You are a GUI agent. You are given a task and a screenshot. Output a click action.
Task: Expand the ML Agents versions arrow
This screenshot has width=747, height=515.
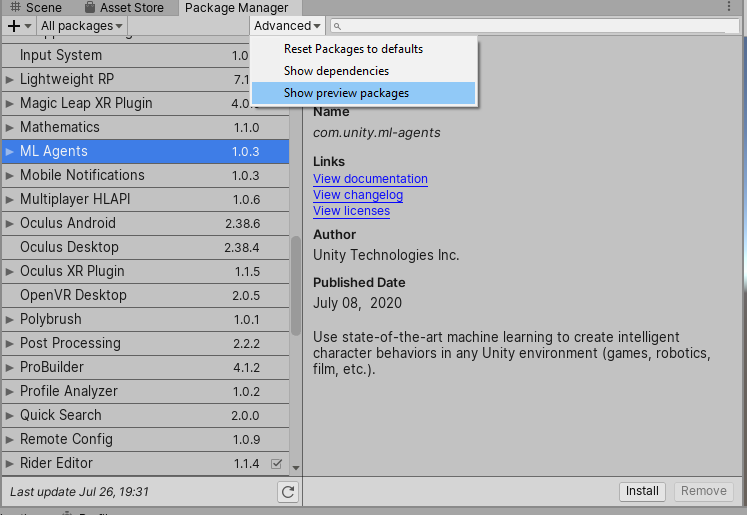click(x=10, y=151)
